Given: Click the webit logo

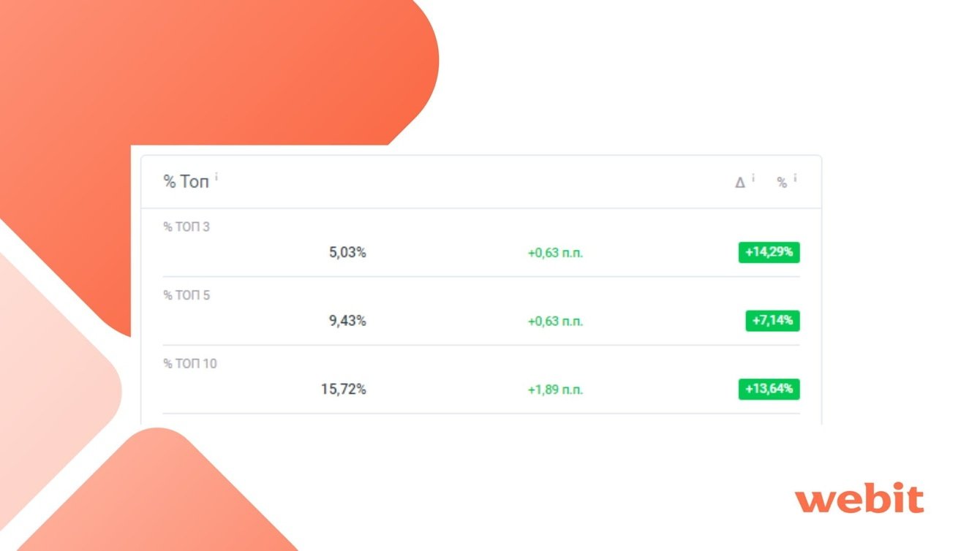Looking at the screenshot, I should [859, 499].
